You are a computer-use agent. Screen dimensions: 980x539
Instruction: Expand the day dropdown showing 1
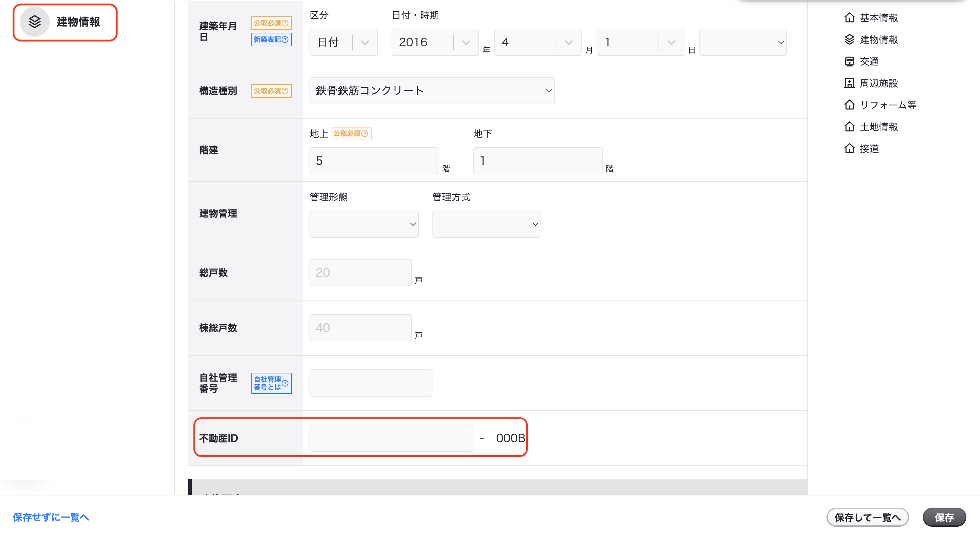point(640,42)
